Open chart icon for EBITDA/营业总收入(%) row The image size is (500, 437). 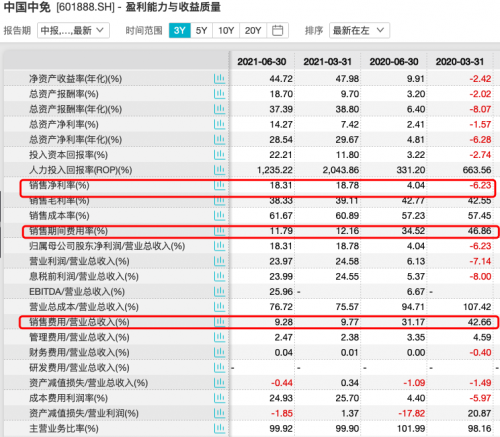coord(219,292)
